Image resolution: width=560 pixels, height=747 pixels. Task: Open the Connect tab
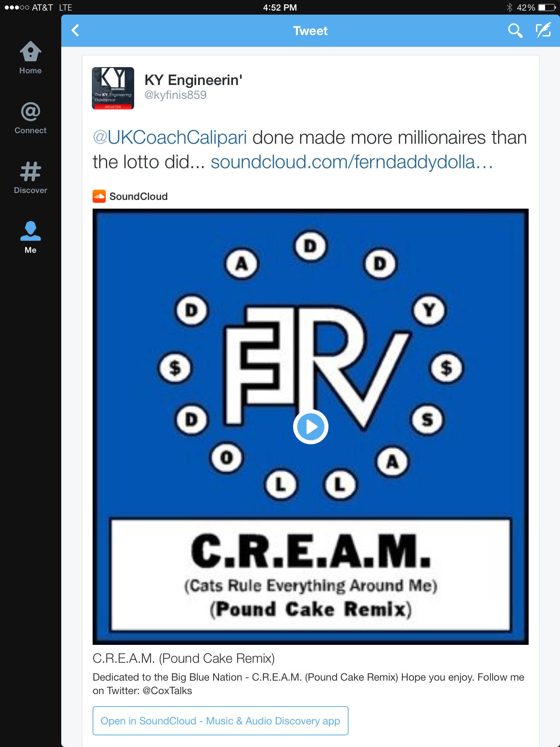[31, 118]
